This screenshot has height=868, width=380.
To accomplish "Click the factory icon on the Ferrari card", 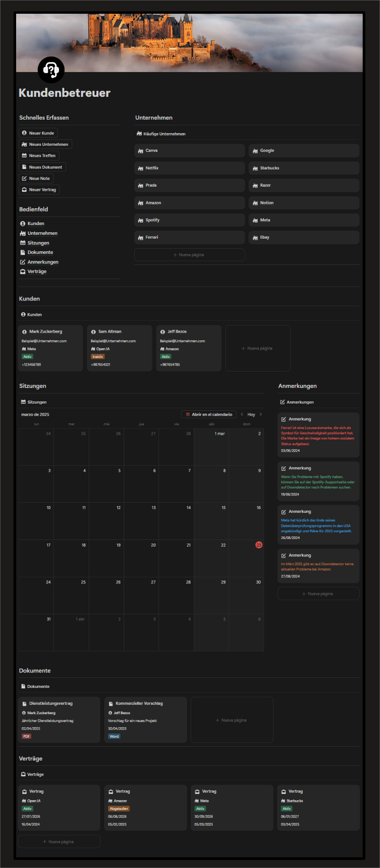I will click(141, 237).
